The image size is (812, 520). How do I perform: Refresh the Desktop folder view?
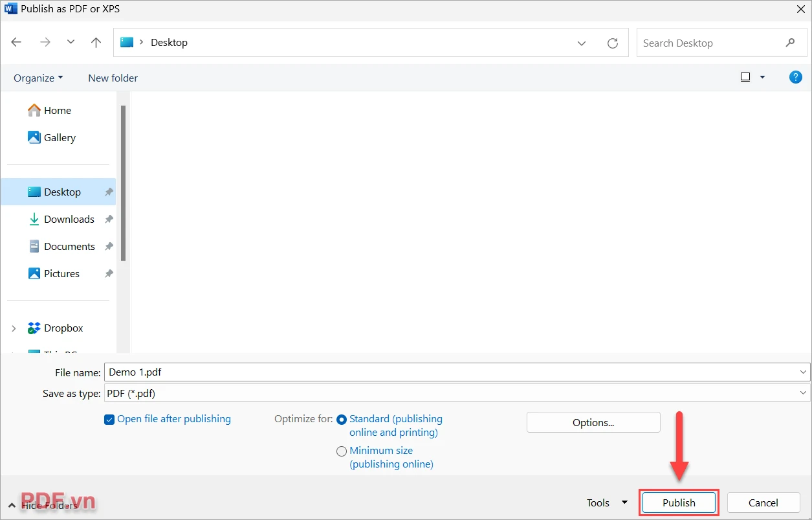click(613, 43)
